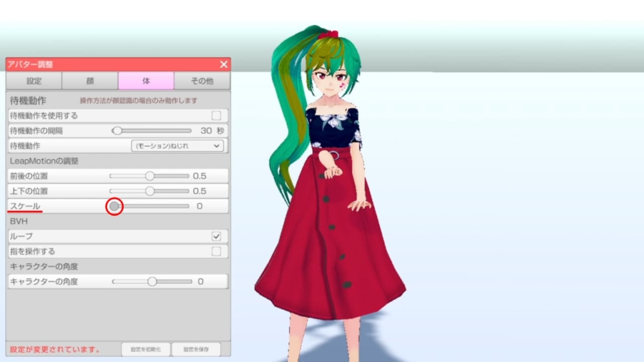
Task: Click the スケール slider handle
Action: [114, 206]
